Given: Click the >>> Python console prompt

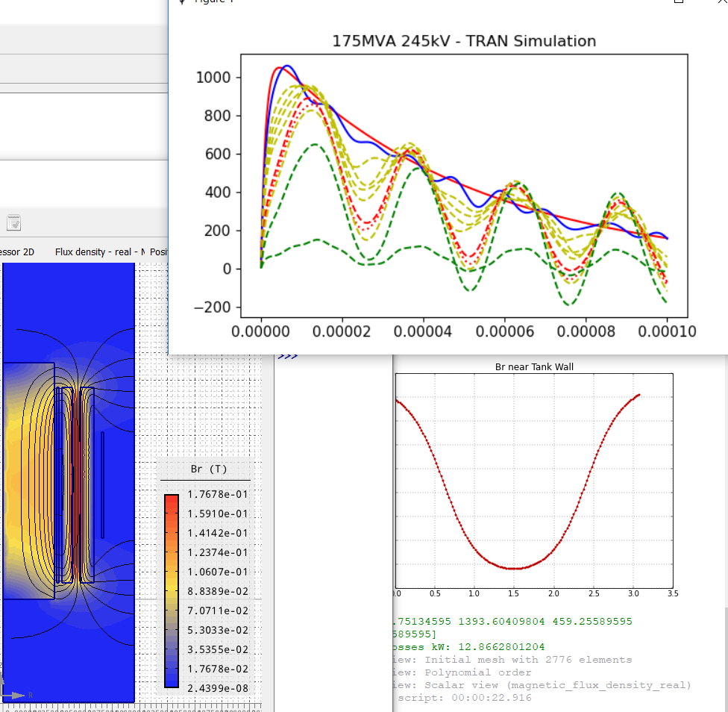Looking at the screenshot, I should [x=287, y=357].
